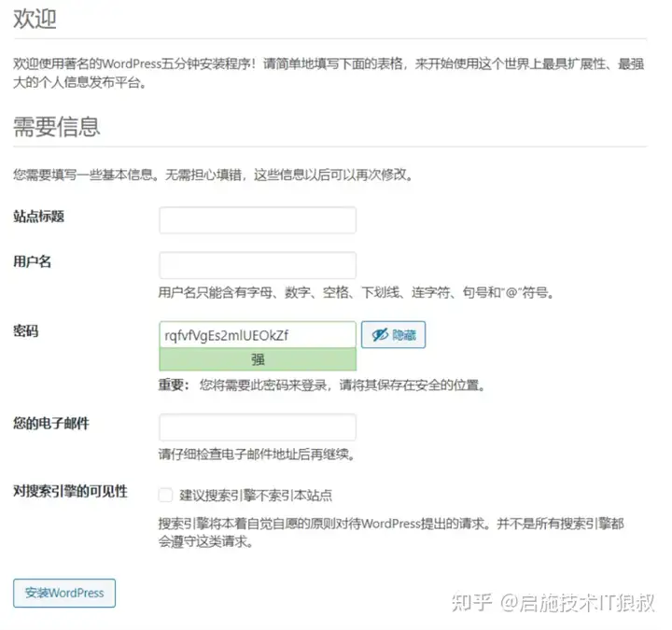Focus the 用户名 text box
Screen dimensions: 672x630
tap(258, 265)
